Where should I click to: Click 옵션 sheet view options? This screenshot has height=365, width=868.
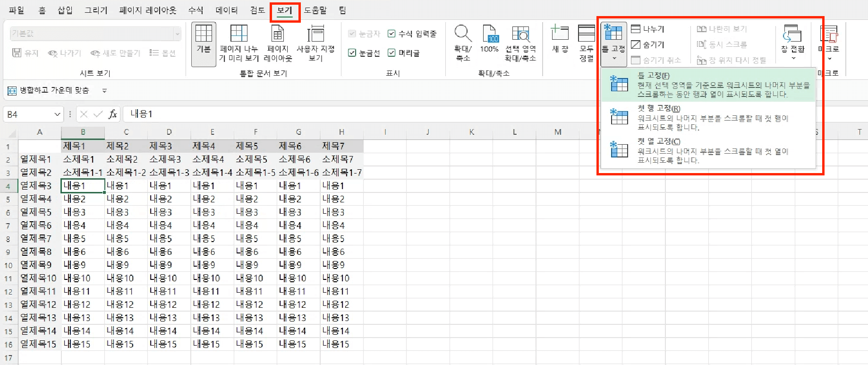click(x=162, y=53)
